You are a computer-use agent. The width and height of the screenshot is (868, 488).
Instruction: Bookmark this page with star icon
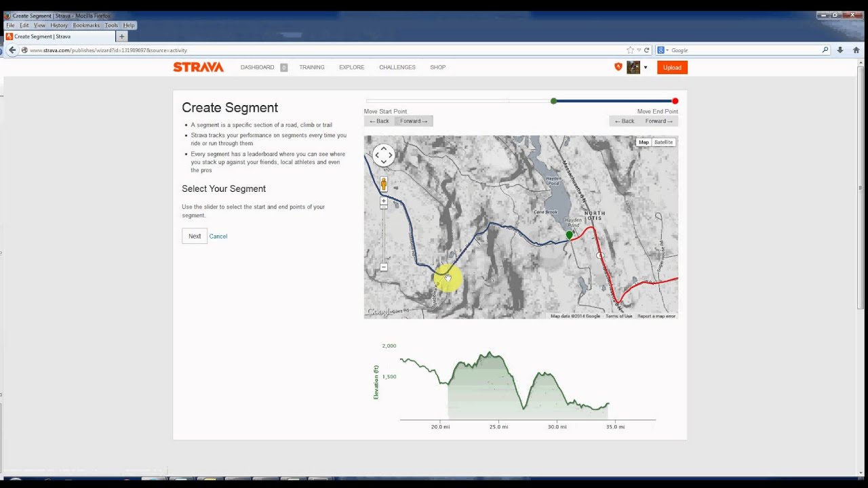point(630,50)
